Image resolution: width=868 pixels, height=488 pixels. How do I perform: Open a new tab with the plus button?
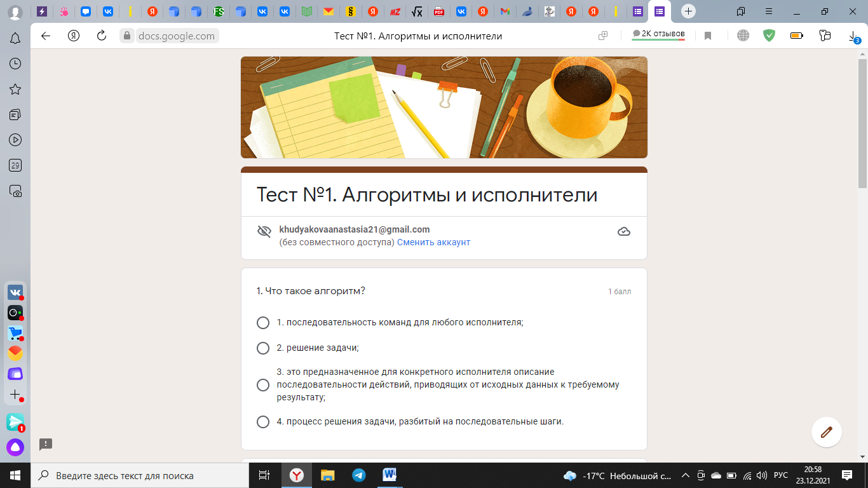[688, 11]
